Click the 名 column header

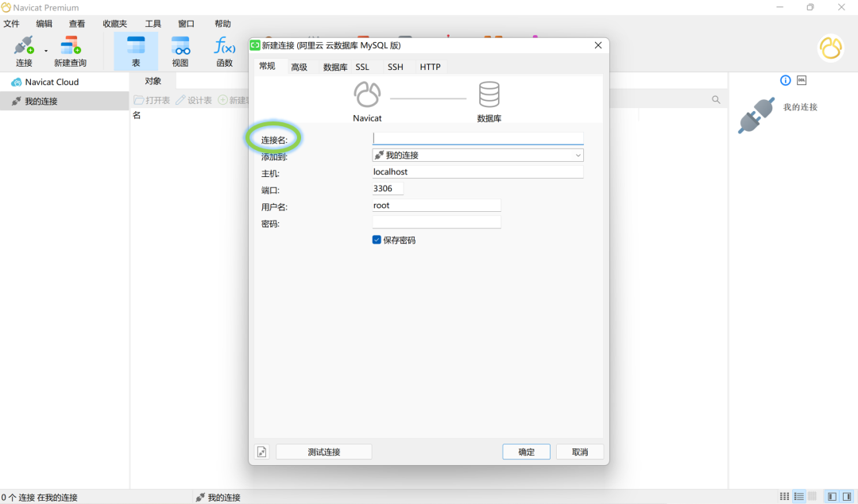click(137, 115)
